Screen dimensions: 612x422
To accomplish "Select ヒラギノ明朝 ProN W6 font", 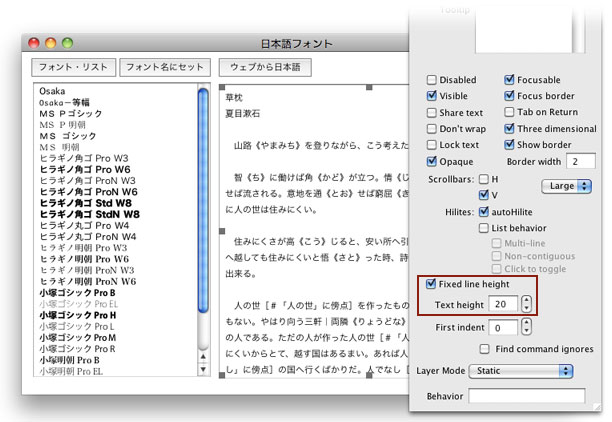I will tap(88, 281).
